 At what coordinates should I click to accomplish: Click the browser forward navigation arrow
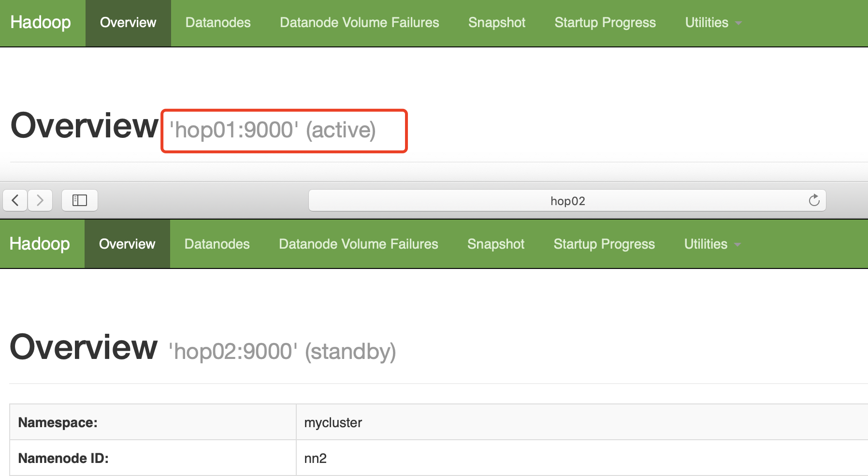pos(40,200)
